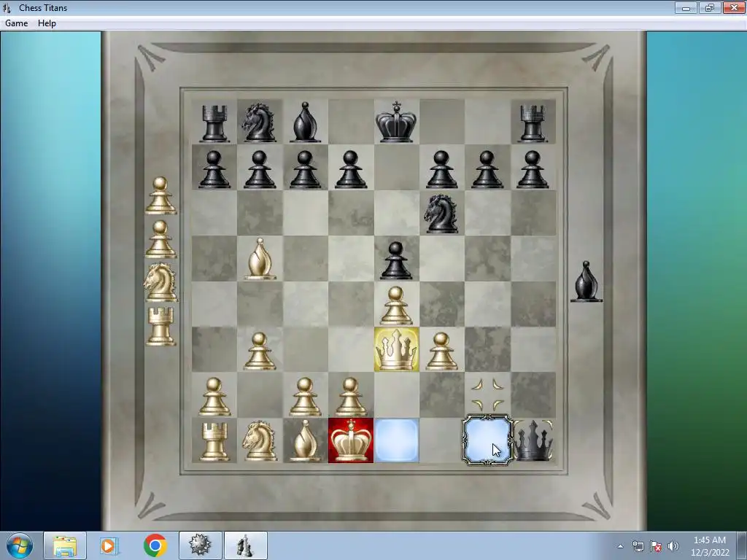Select the black king on e8
Image resolution: width=747 pixels, height=560 pixels.
coord(396,122)
